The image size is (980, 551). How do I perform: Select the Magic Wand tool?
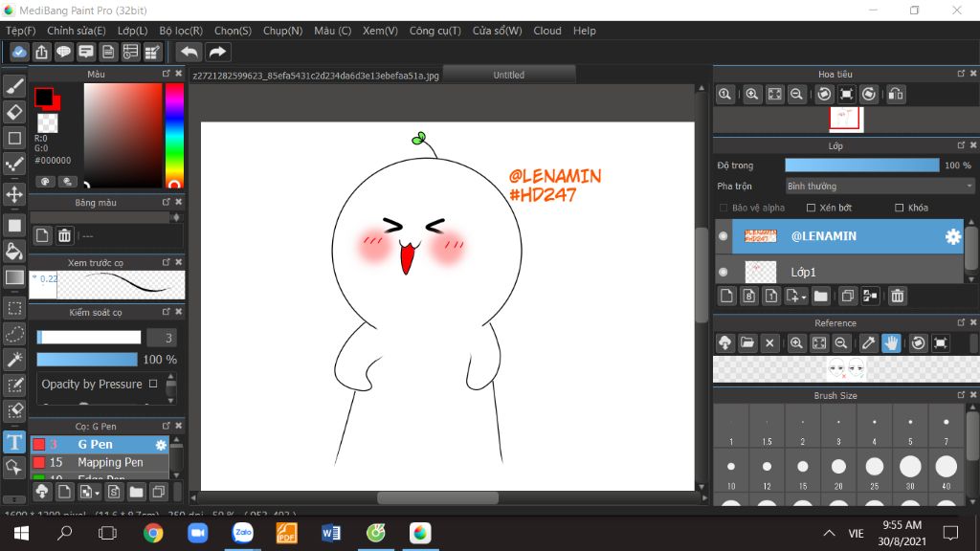point(14,360)
